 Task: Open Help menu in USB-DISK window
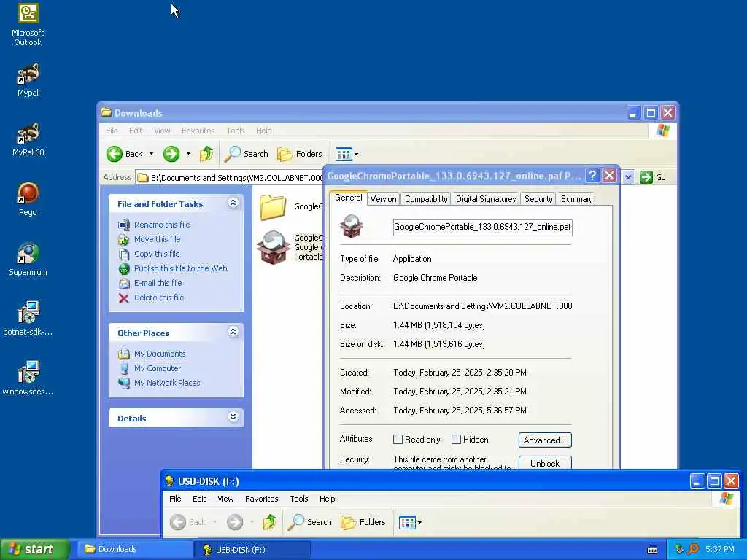click(x=328, y=499)
